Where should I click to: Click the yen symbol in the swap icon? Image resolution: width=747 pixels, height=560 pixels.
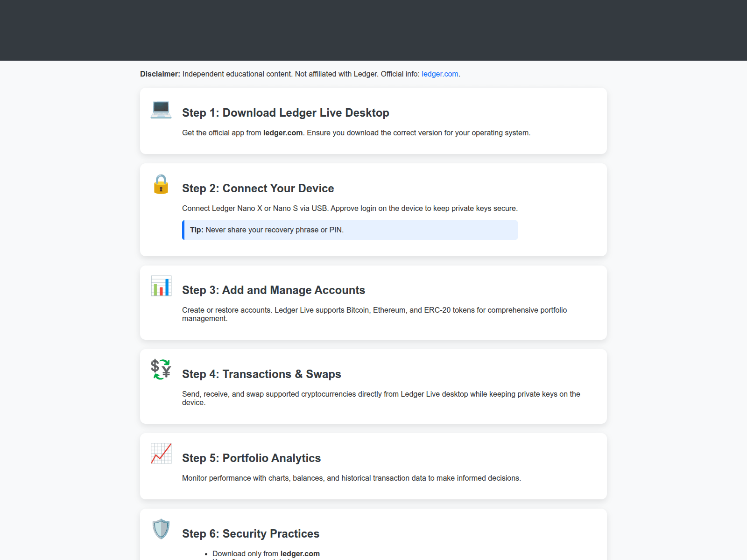pos(166,373)
